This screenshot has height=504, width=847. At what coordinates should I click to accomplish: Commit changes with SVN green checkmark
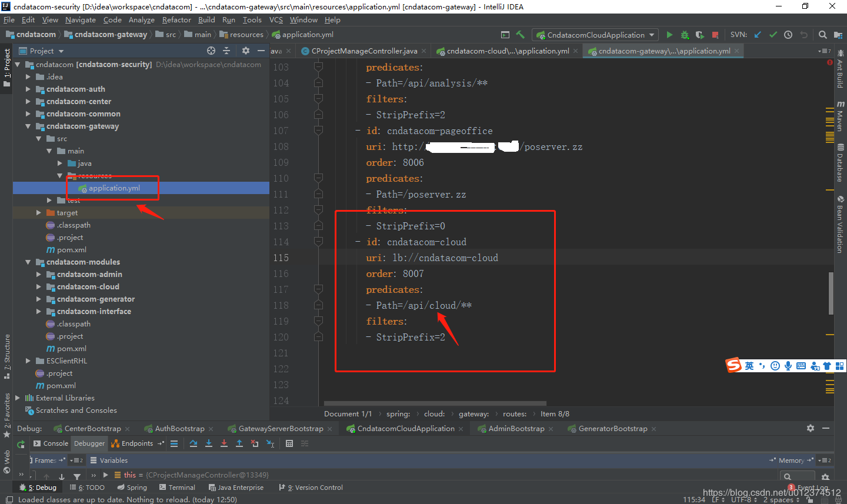(x=773, y=35)
